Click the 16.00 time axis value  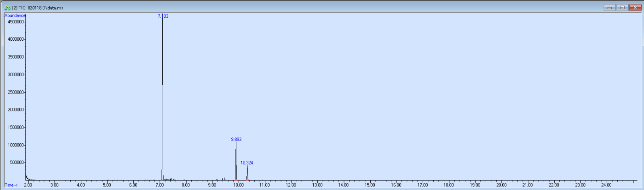tap(396, 185)
